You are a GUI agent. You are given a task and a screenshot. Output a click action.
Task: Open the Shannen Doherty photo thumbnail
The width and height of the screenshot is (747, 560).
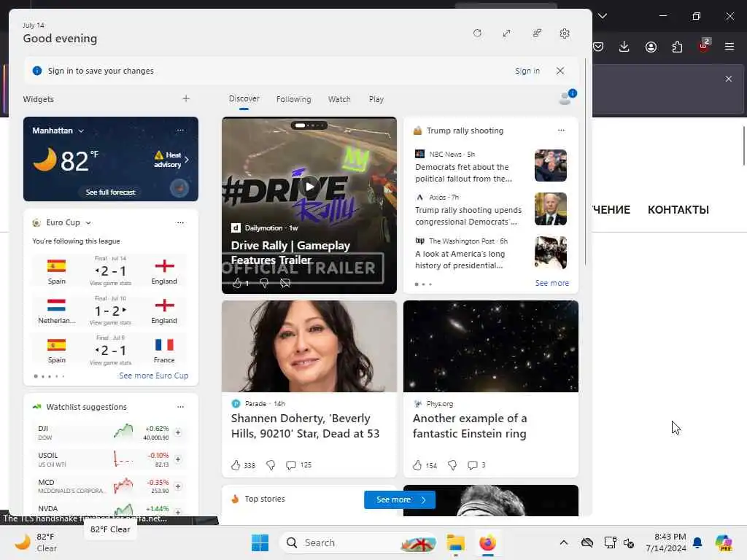(309, 346)
